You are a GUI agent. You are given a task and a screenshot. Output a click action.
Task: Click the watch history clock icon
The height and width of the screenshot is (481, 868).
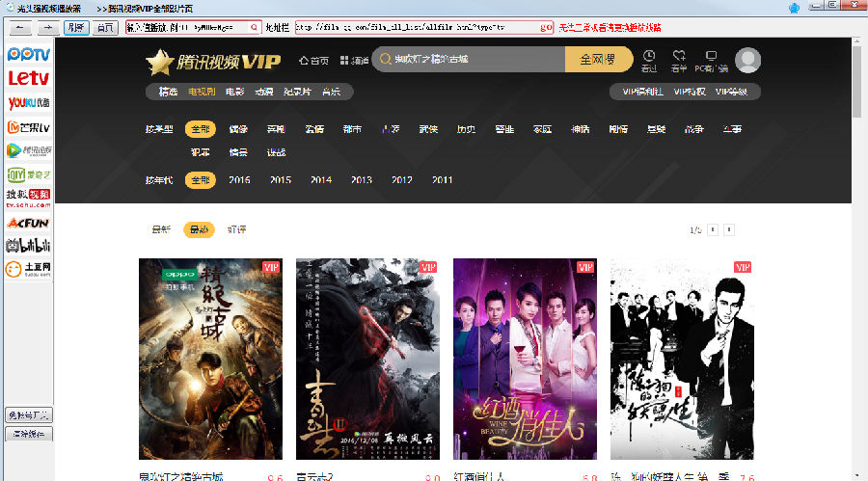649,60
